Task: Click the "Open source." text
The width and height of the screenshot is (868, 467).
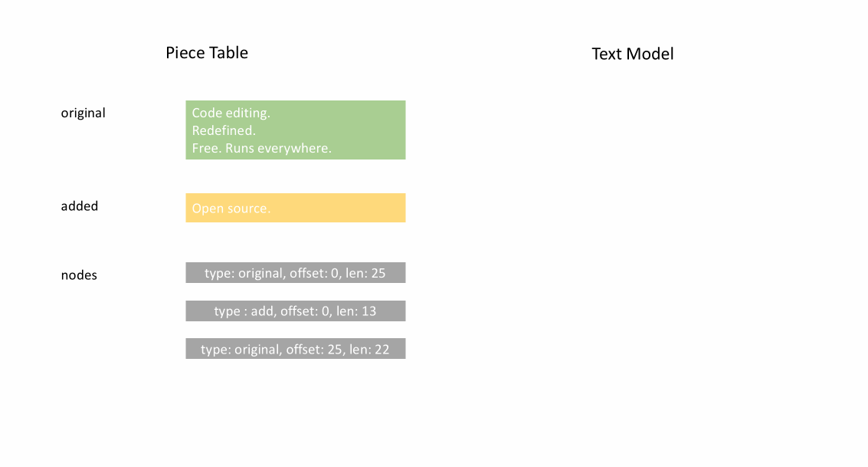Action: coord(231,209)
